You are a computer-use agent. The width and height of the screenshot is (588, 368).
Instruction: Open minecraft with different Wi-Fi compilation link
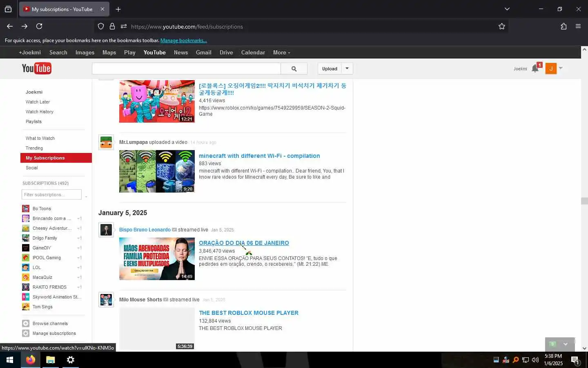259,156
